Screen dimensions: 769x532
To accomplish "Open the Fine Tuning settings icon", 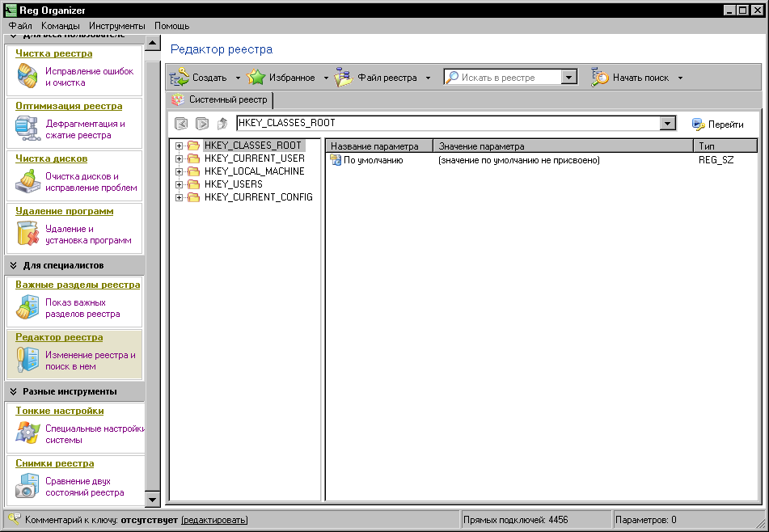I will coord(27,433).
